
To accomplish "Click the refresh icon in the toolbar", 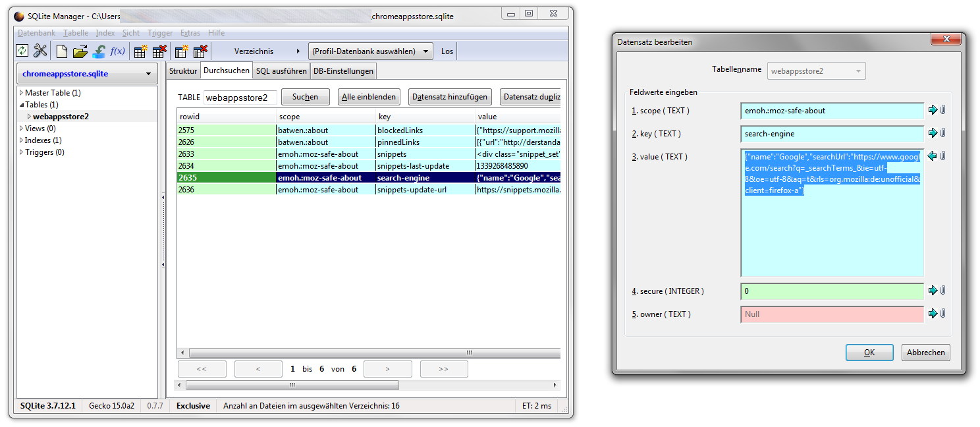I will 22,51.
